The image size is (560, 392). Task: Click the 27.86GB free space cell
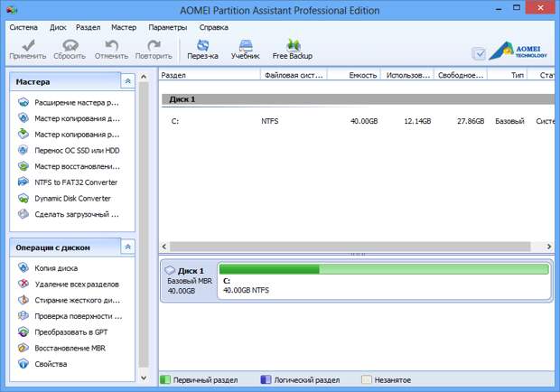[x=471, y=121]
